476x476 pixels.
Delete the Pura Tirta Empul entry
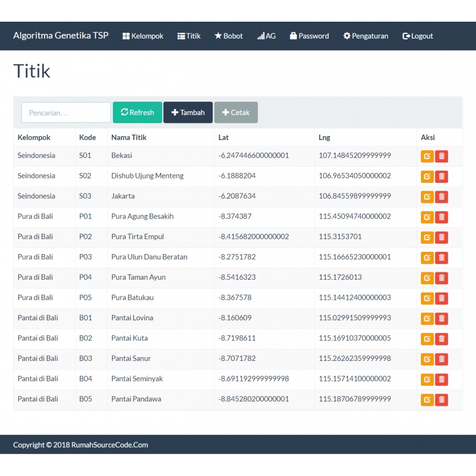point(442,237)
